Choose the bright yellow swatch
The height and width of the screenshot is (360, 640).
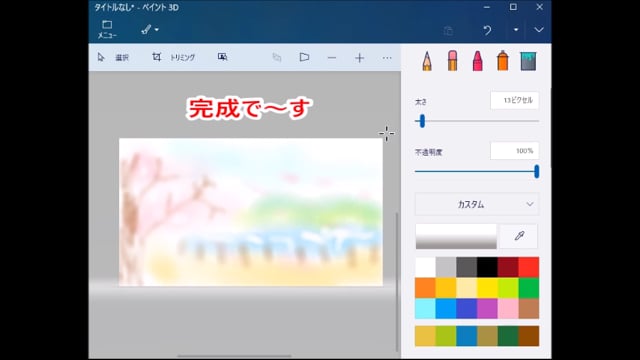(487, 288)
